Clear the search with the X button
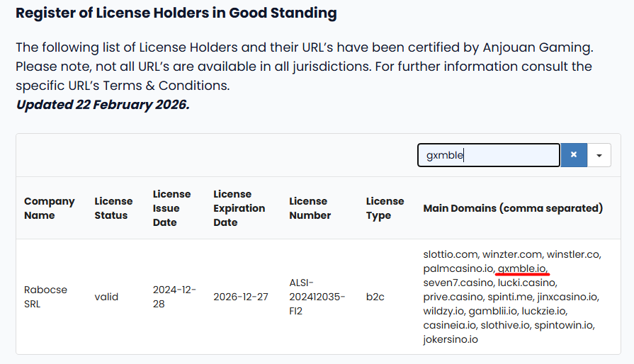This screenshot has width=634, height=364. [574, 155]
